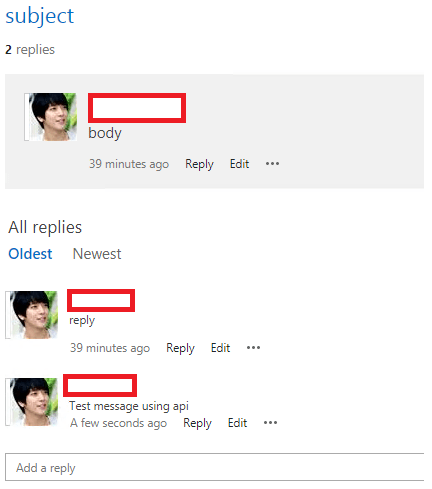Screen dimensions: 432x489
Task: Edit the original 'body' post
Action: click(x=239, y=164)
